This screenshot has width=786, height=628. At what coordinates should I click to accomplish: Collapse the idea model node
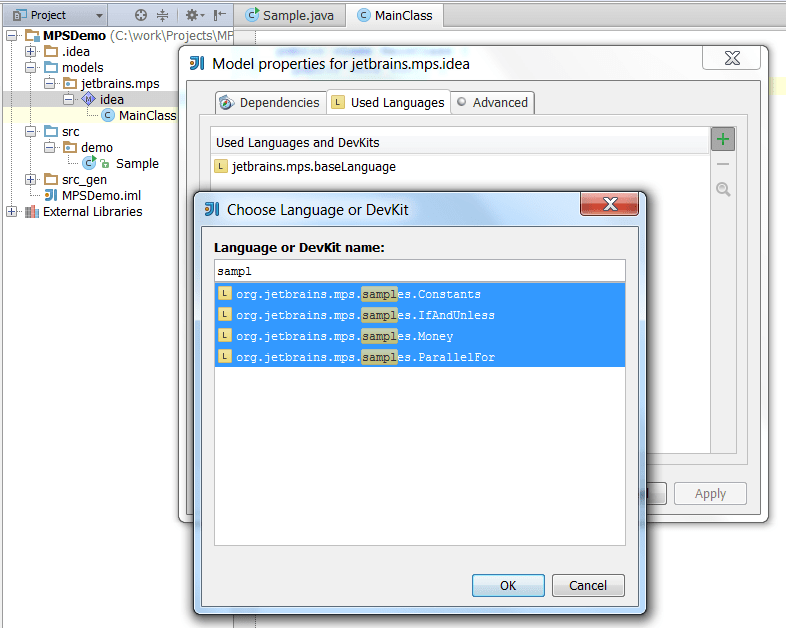click(68, 99)
